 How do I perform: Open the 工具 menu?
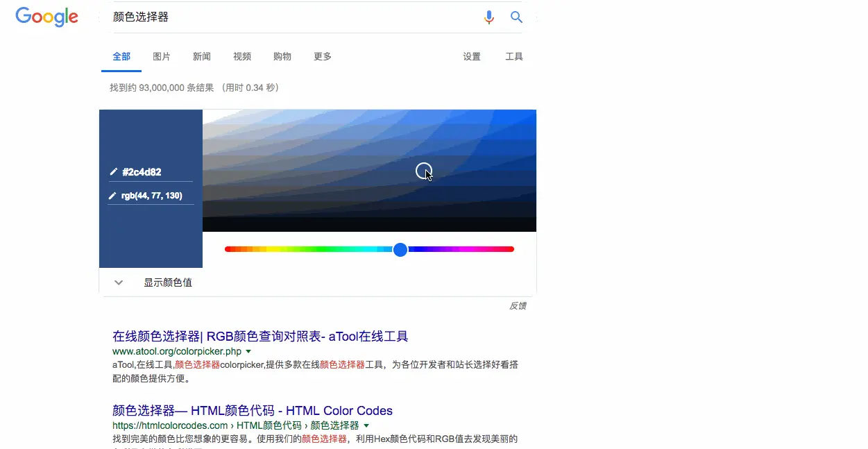pos(513,57)
